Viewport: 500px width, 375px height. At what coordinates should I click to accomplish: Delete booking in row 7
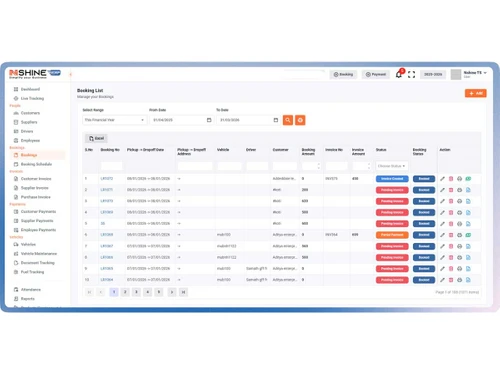(x=451, y=246)
